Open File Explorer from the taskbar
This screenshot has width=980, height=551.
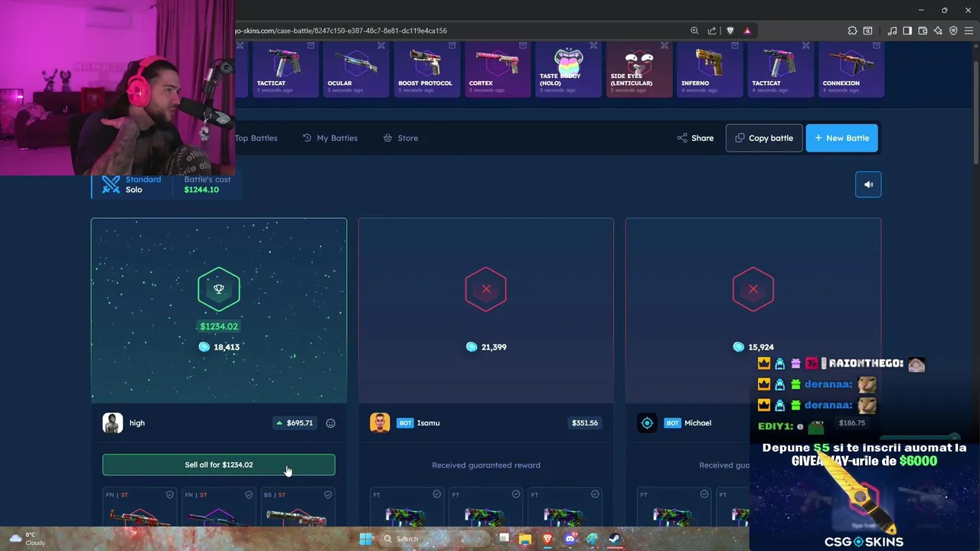(525, 539)
